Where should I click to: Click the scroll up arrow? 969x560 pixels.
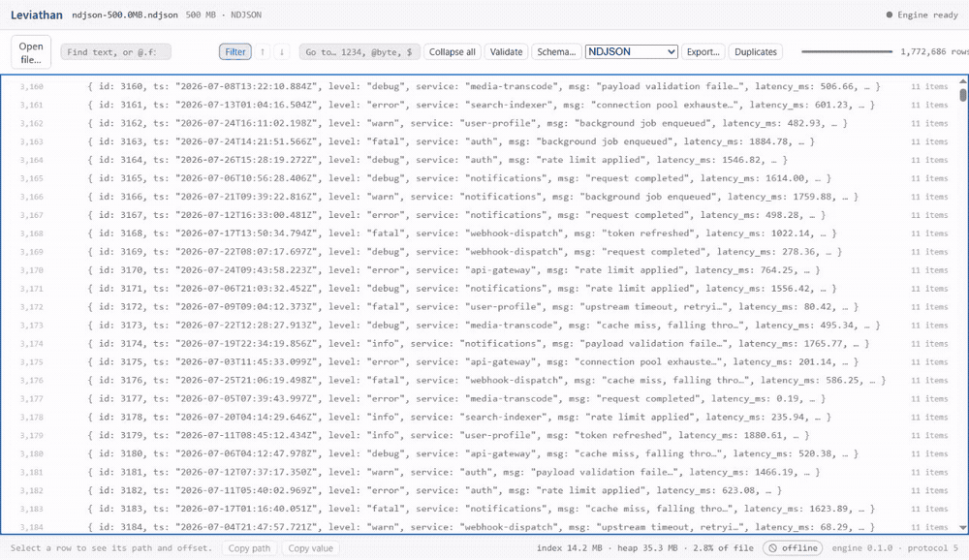click(963, 81)
